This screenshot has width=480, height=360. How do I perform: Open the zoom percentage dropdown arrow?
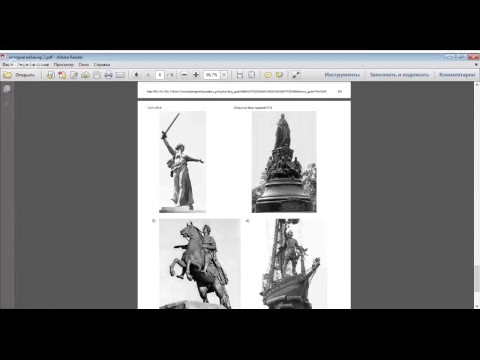pos(224,75)
